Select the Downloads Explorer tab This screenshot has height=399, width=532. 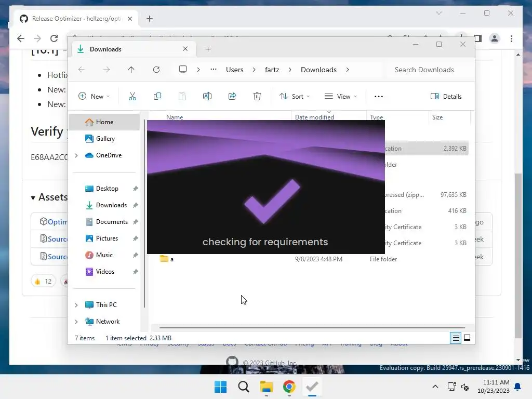[x=133, y=49]
